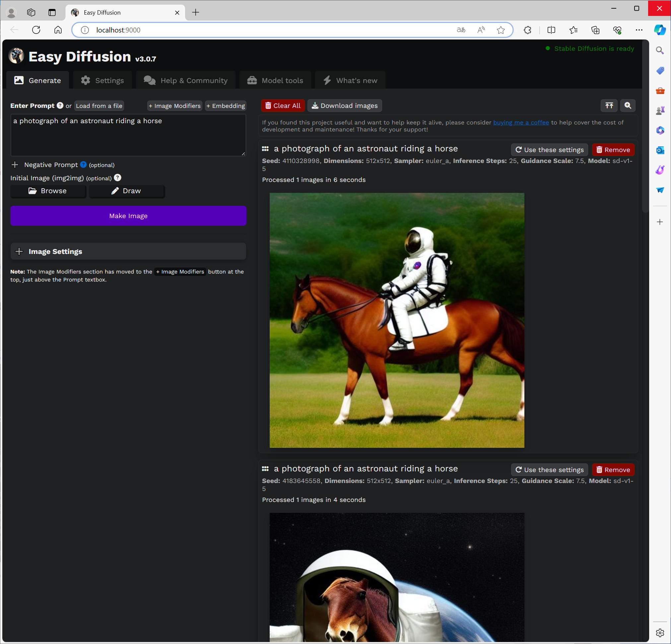The height and width of the screenshot is (644, 671).
Task: Click the Enter Prompt help question icon
Action: (x=60, y=106)
